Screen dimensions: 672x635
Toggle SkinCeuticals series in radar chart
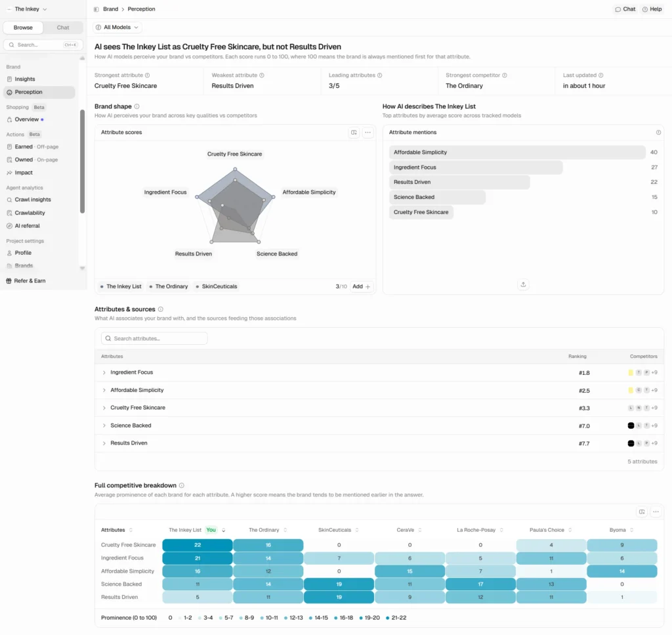pos(217,286)
